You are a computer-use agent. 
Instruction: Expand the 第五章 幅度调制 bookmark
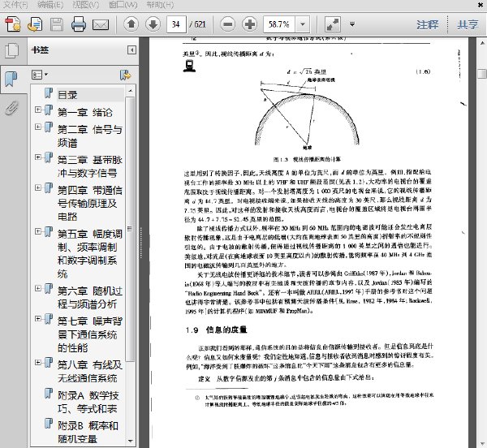click(38, 231)
